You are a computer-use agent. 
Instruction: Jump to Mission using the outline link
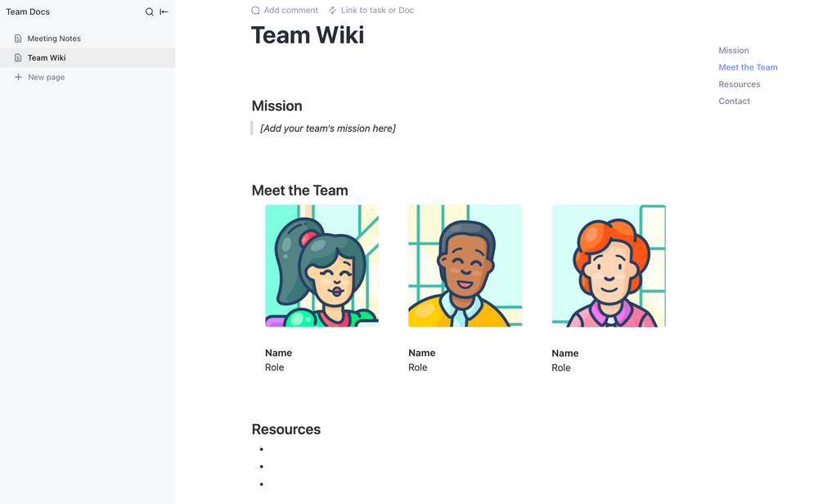click(x=733, y=50)
